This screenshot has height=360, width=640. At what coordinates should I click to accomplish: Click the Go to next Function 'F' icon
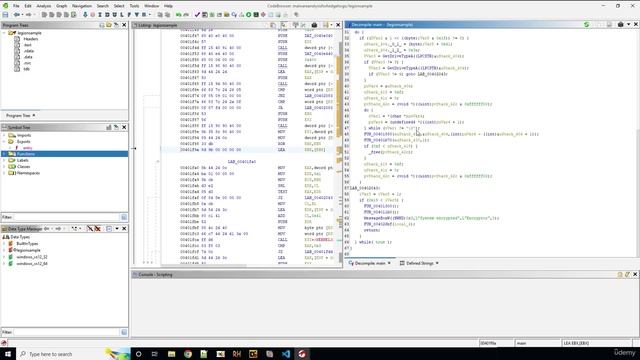[129, 15]
